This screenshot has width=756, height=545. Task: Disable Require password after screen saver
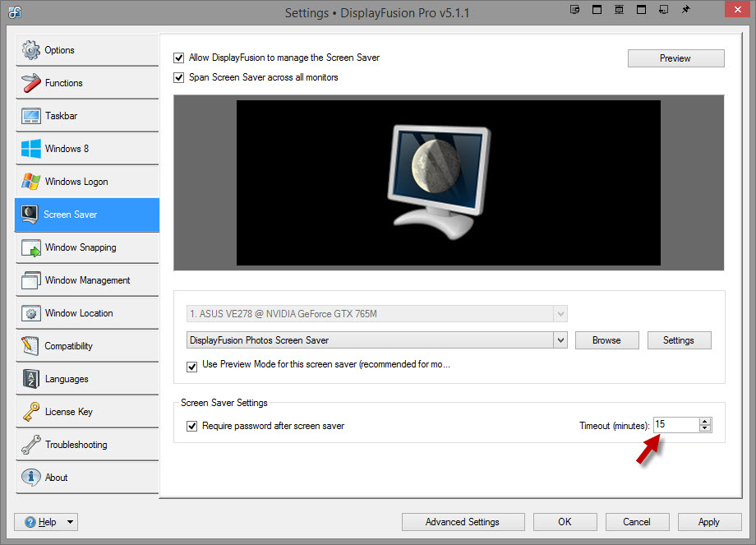point(192,427)
